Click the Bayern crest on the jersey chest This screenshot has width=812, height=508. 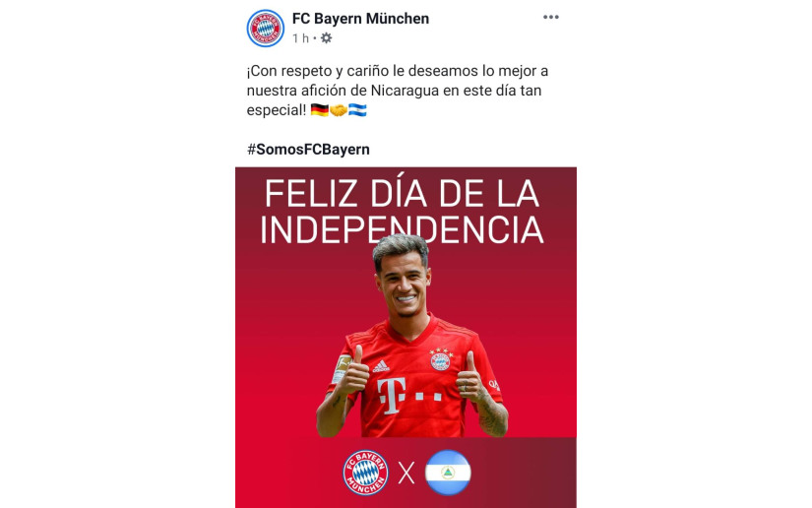441,359
